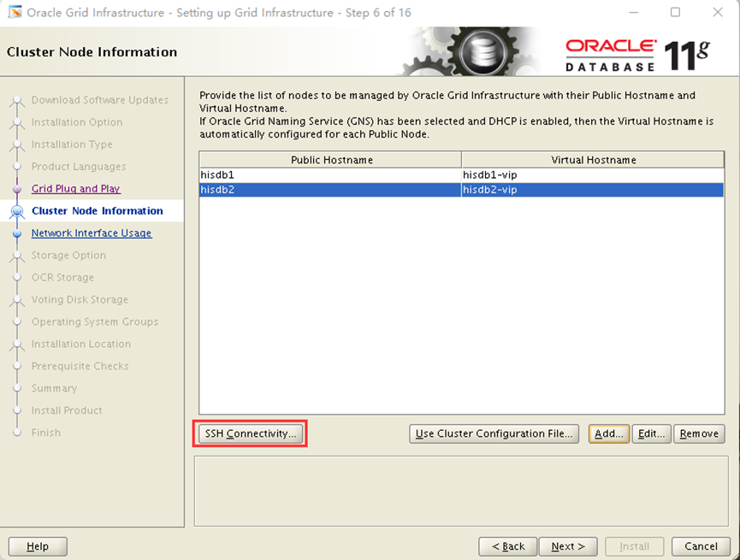Cancel the Grid Infrastructure installation
Image resolution: width=740 pixels, height=560 pixels.
pos(701,546)
